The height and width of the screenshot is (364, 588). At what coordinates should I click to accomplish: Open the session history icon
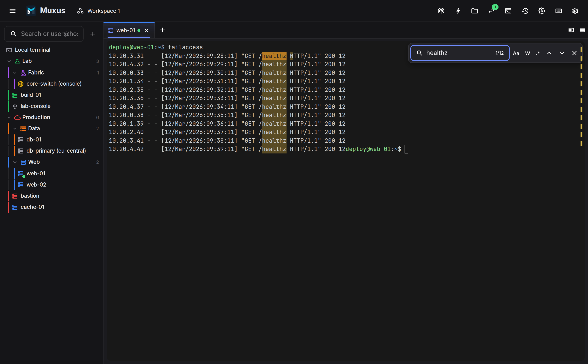(x=525, y=11)
